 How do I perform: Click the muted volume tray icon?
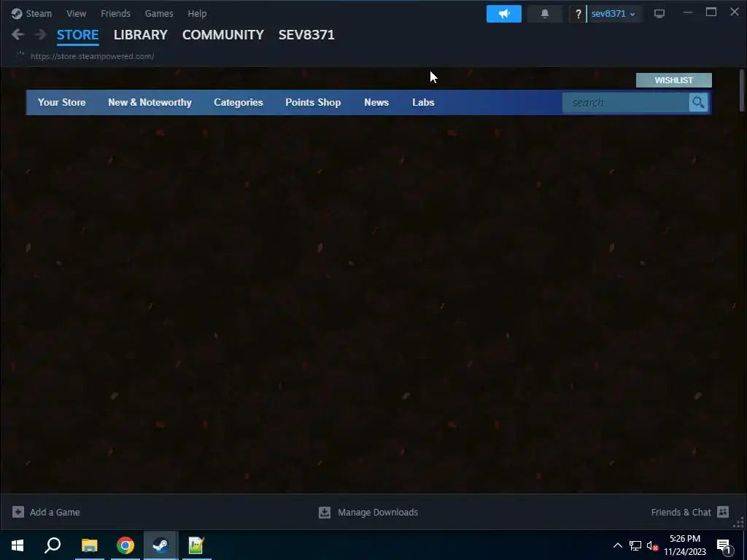[x=652, y=545]
